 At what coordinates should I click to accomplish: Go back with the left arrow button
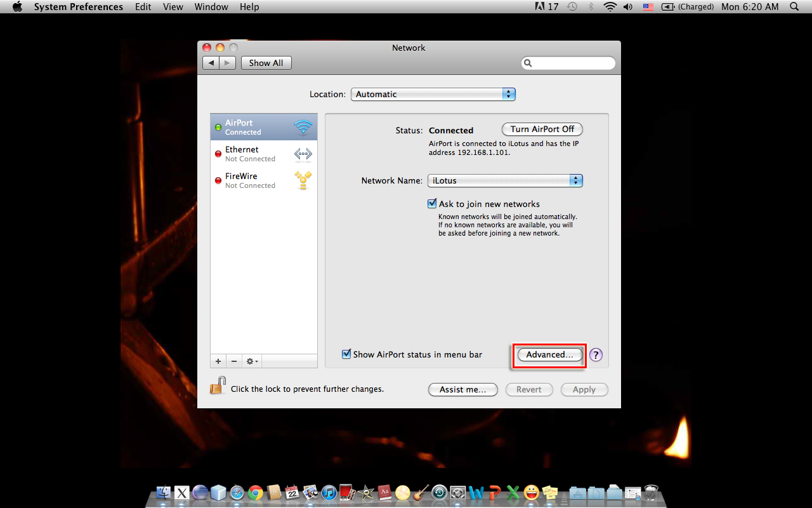pos(211,63)
